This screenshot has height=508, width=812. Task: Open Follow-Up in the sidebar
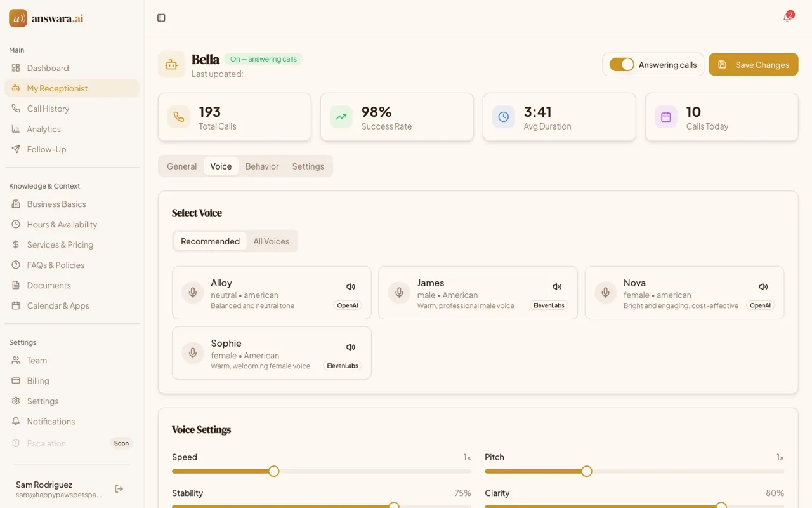[72, 149]
